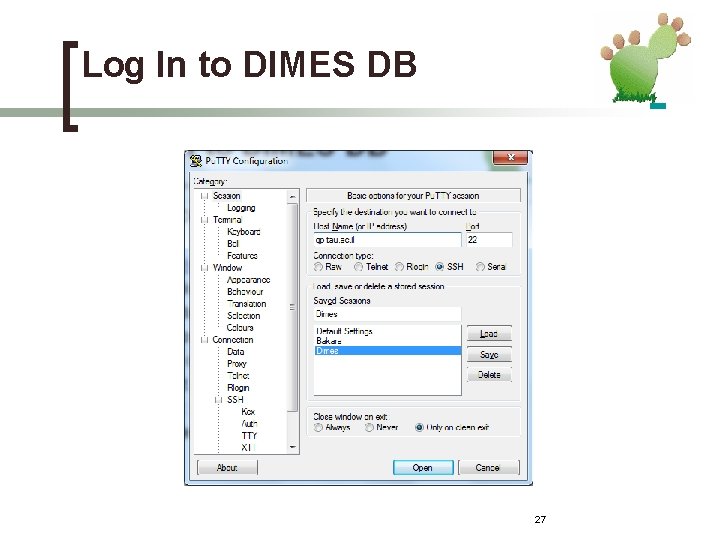Image resolution: width=720 pixels, height=540 pixels.
Task: Click the Cancel button
Action: click(x=489, y=468)
